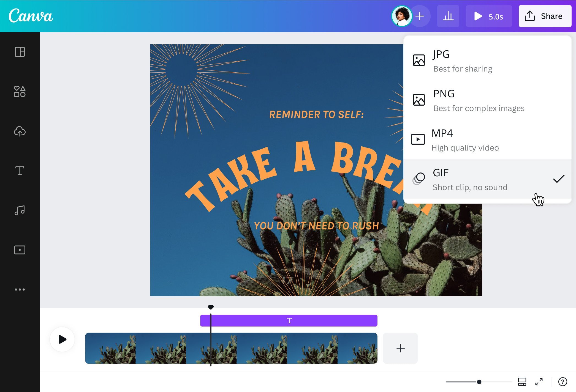Screen dimensions: 576x392
Task: Select GIF as the download format
Action: 468,179
